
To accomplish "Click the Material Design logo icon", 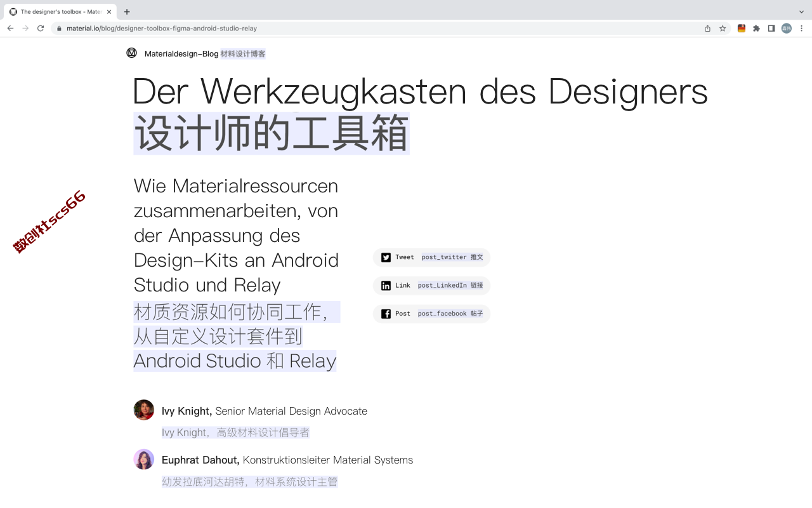I will tap(131, 53).
